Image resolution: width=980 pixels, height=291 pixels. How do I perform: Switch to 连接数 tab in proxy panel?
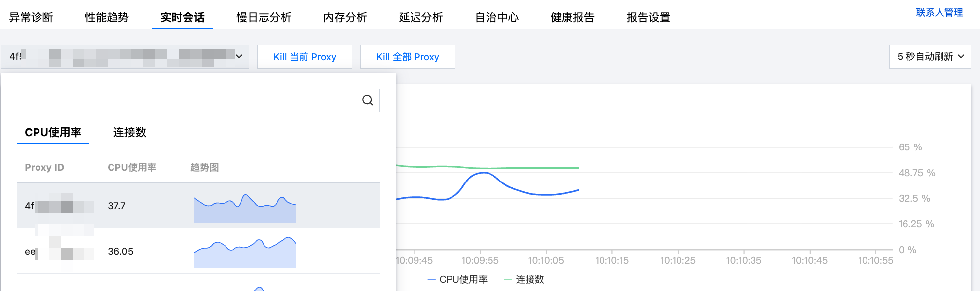click(130, 132)
